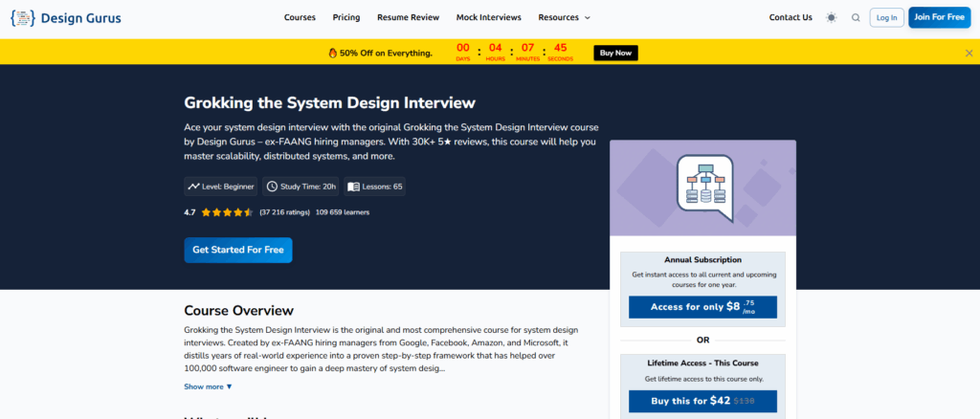
Task: Click the Design Gurus logo
Action: [x=66, y=18]
